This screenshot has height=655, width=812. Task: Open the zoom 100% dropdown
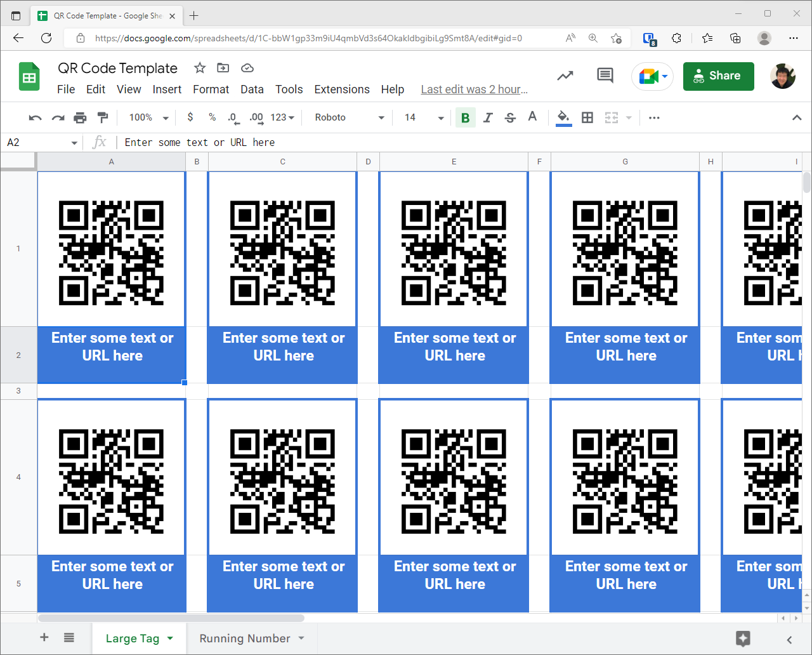point(149,117)
